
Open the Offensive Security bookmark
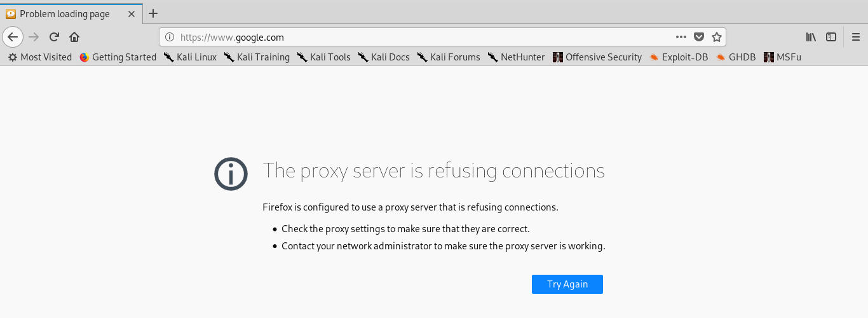[x=597, y=57]
